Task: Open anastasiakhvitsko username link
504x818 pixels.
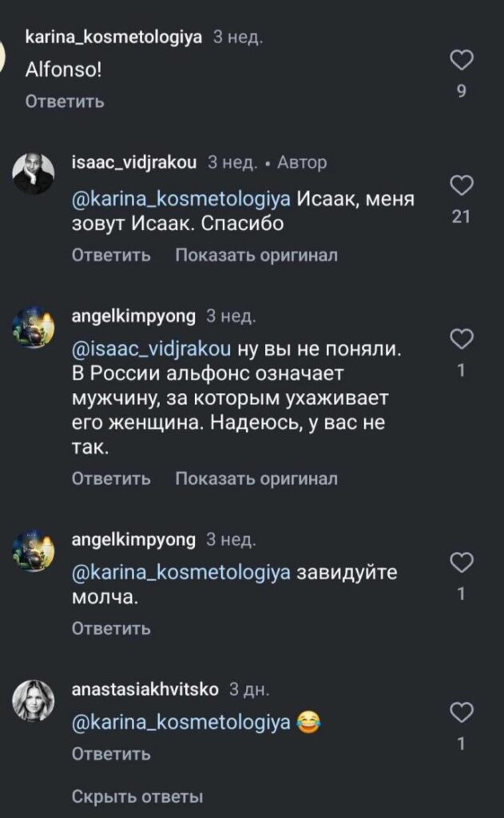Action: tap(145, 690)
